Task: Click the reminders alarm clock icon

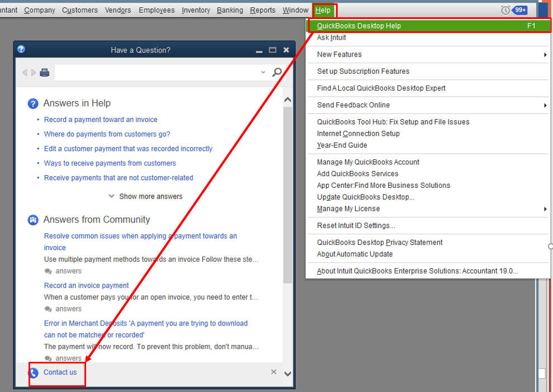Action: [505, 10]
